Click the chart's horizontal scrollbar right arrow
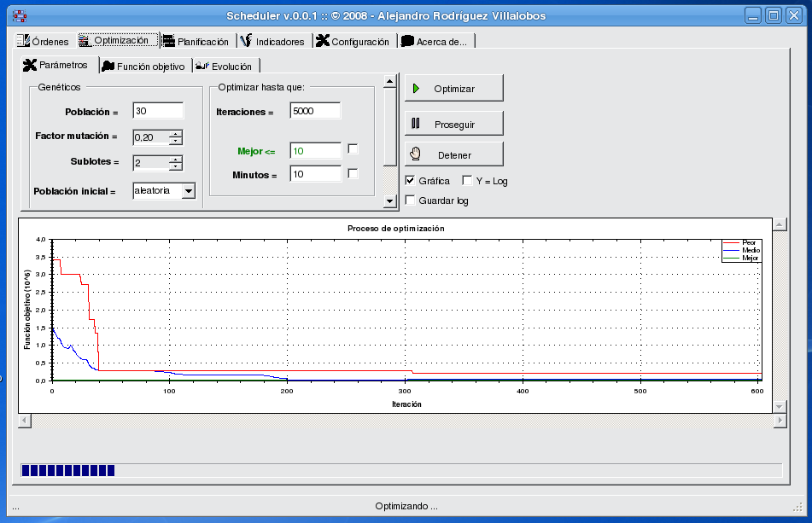Image resolution: width=812 pixels, height=523 pixels. 779,421
